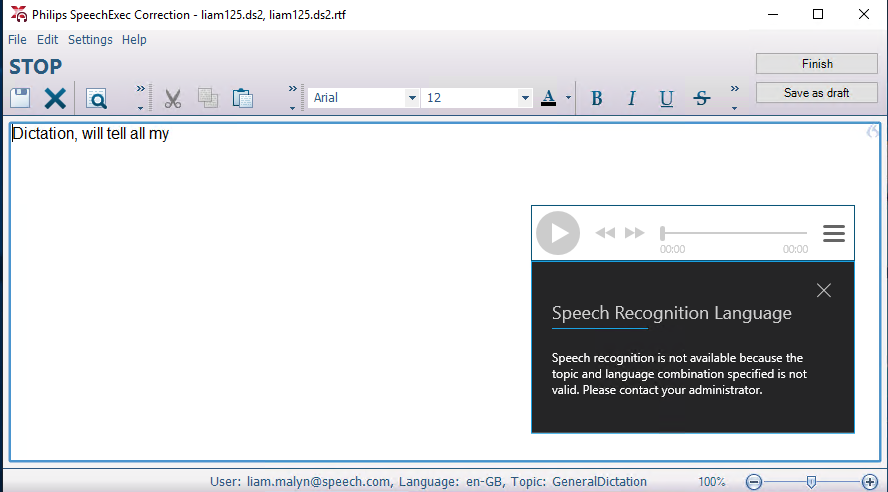Image resolution: width=888 pixels, height=492 pixels.
Task: Expand the clipboard toolbar overflow chevron
Action: click(292, 97)
